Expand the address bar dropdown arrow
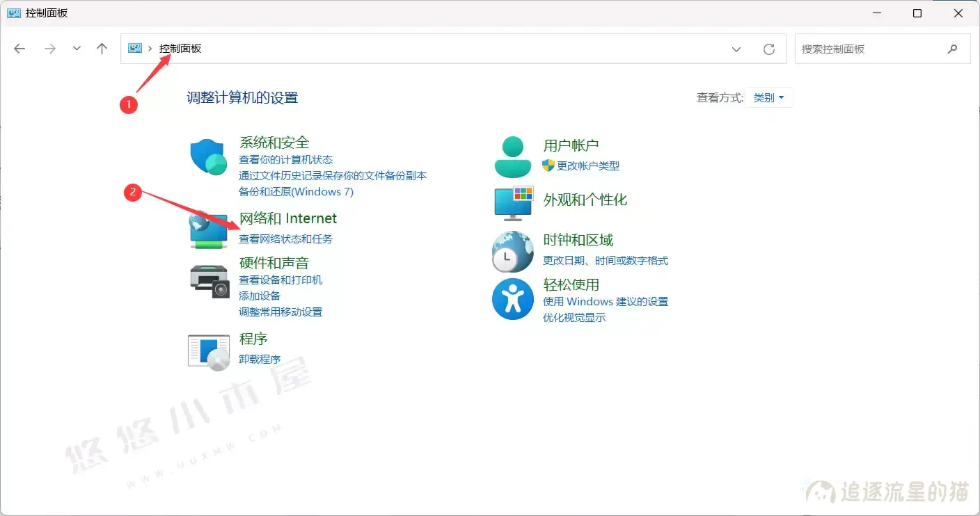 click(736, 49)
